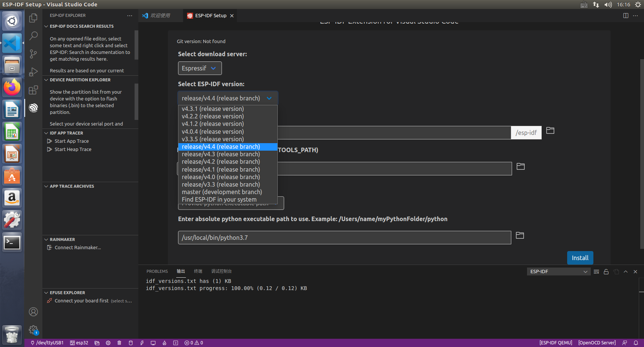This screenshot has height=347, width=644.
Task: Click Connect Rainmaker...
Action: click(x=78, y=248)
